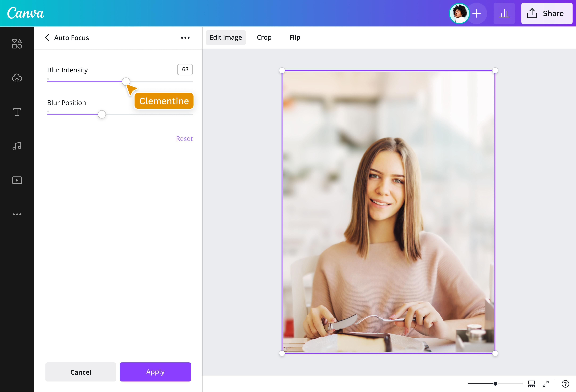
Task: Open the Text tool panel
Action: pos(17,112)
